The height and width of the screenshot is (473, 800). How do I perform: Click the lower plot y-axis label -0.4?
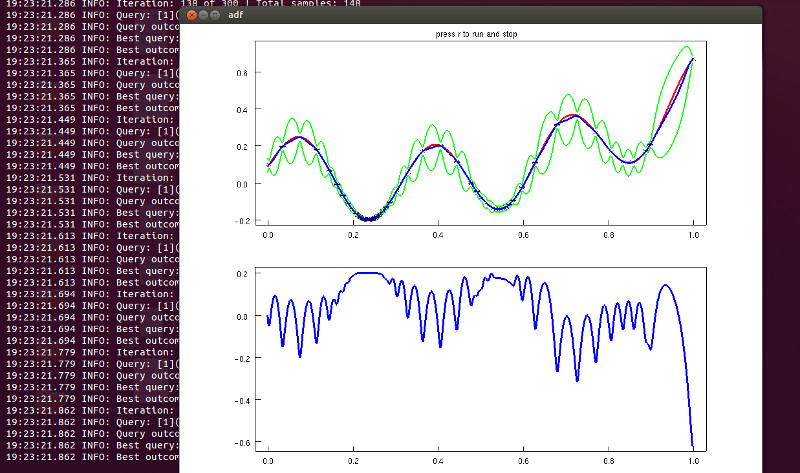pyautogui.click(x=240, y=398)
